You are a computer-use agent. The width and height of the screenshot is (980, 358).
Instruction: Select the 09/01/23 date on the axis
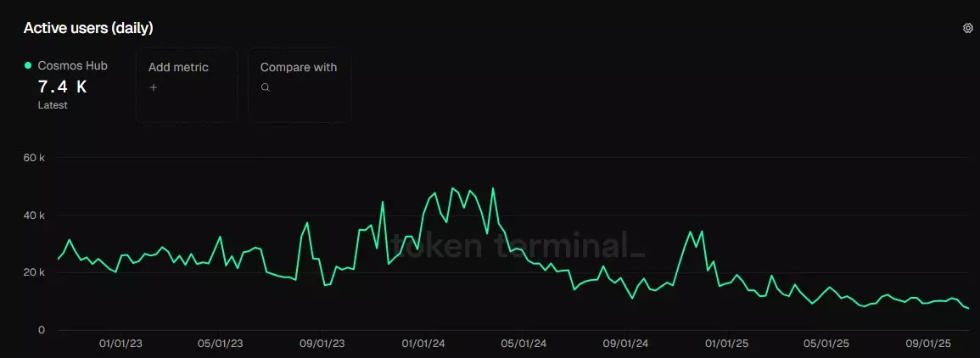[322, 344]
